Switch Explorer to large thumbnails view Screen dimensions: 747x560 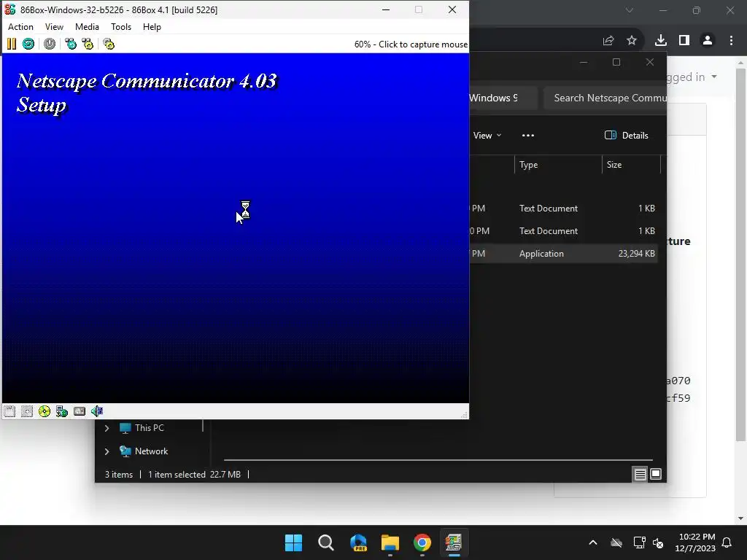coord(656,474)
